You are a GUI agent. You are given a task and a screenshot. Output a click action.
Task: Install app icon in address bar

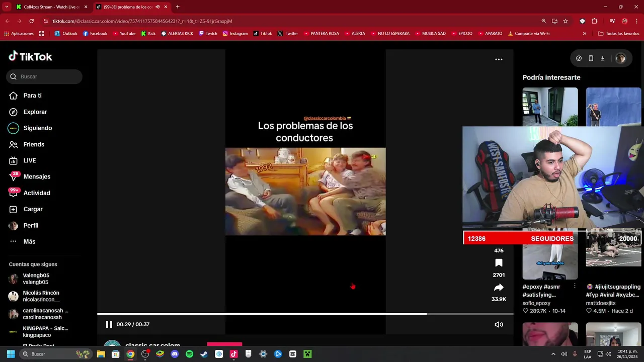[x=554, y=21]
